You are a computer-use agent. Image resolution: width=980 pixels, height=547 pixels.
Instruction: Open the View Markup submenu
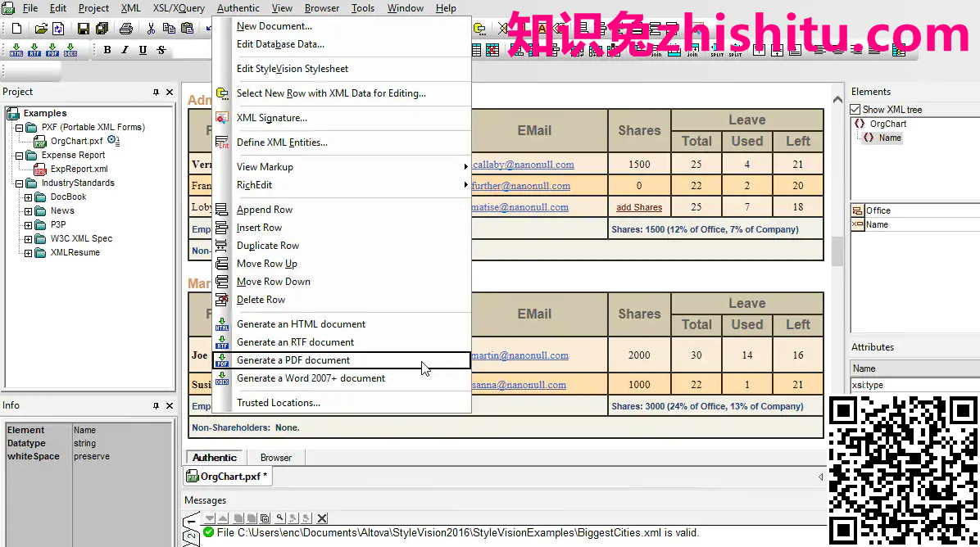pyautogui.click(x=341, y=167)
